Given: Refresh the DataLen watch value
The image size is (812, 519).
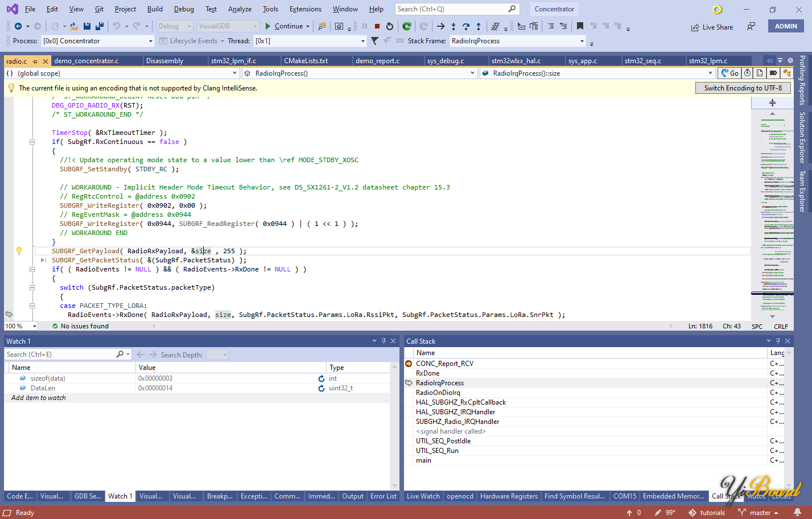Looking at the screenshot, I should [321, 388].
